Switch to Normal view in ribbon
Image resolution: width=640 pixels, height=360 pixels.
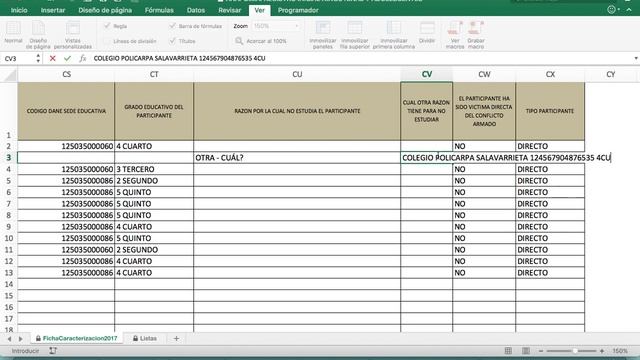13,32
